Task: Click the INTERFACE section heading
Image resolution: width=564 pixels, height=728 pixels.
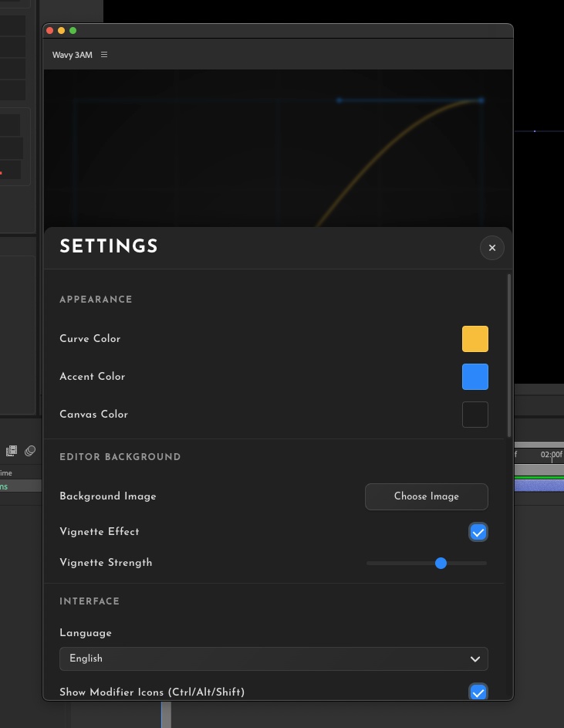Action: (89, 601)
